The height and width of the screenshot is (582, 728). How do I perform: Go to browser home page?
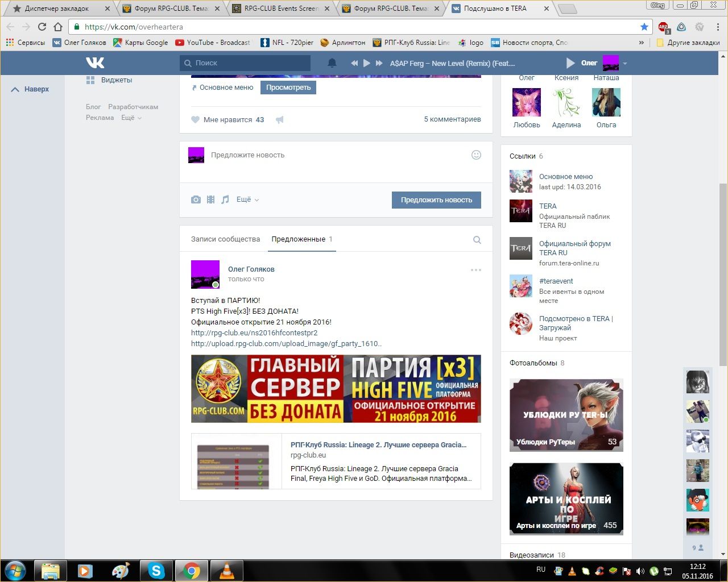58,27
